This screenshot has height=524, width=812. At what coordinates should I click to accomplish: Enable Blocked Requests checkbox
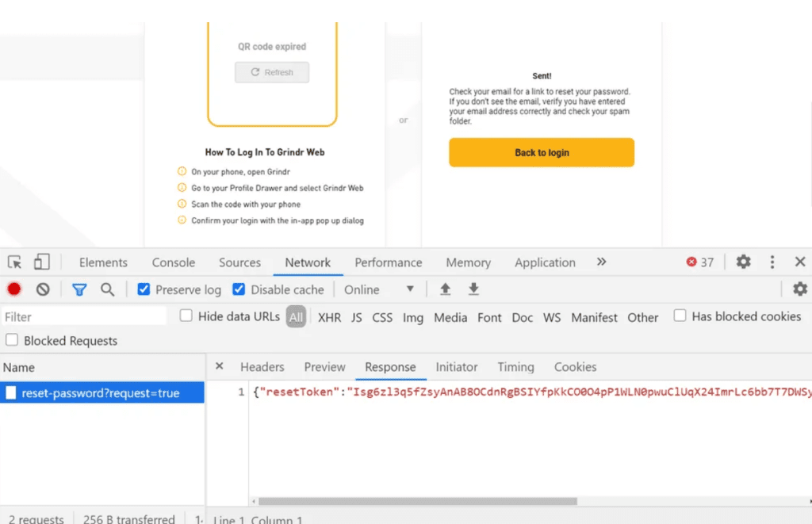(12, 339)
